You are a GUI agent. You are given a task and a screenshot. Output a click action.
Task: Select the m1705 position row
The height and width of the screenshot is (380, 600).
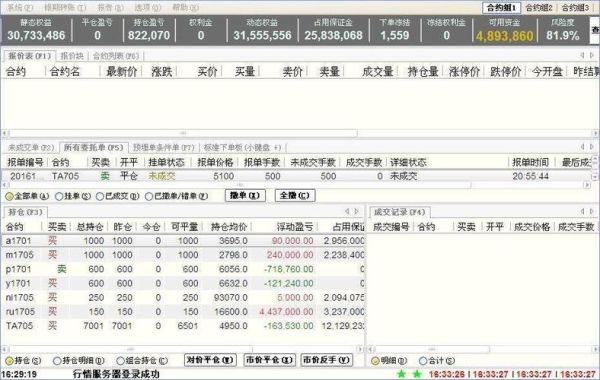[183, 255]
